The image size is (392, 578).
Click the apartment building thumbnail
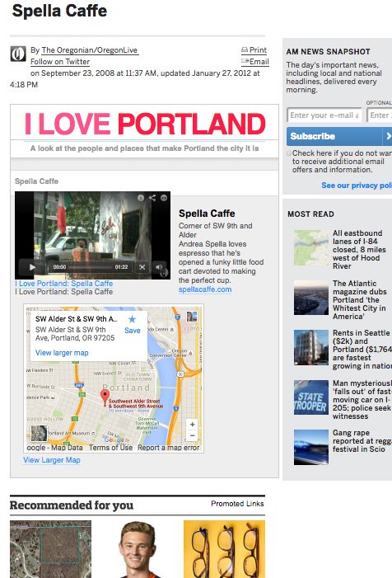click(311, 347)
